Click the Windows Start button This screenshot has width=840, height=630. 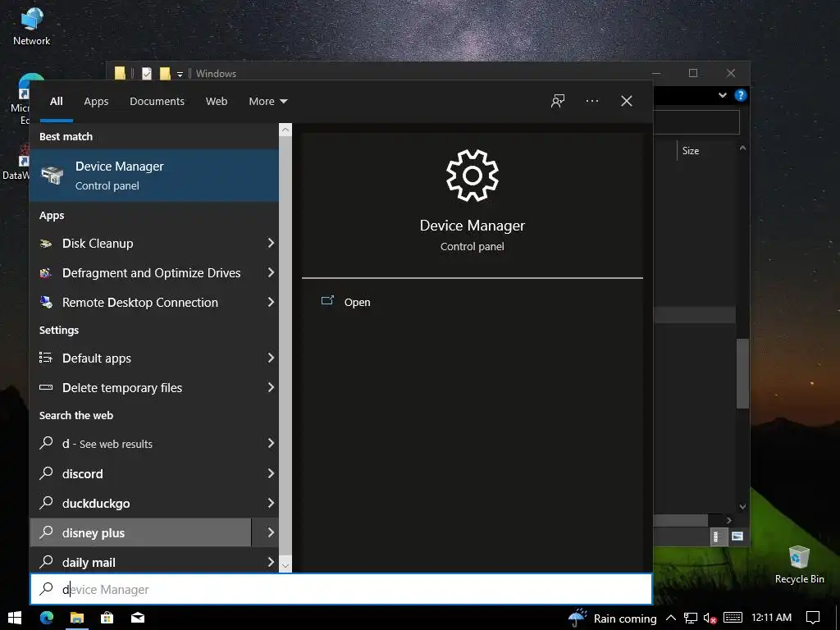[x=15, y=618]
